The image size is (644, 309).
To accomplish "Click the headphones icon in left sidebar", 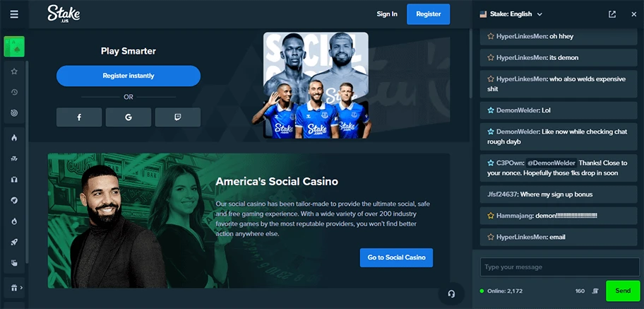I will coord(14,180).
